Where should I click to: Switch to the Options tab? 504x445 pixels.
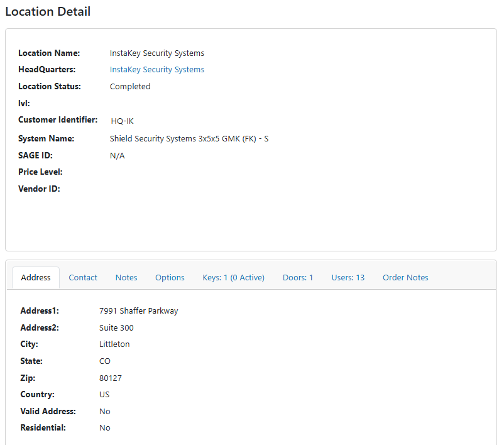170,277
